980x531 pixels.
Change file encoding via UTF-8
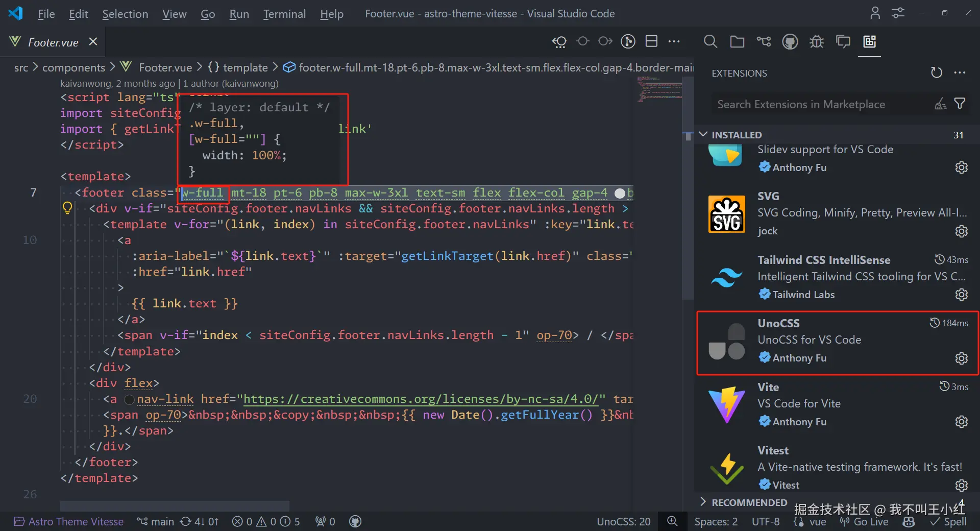[x=766, y=521]
